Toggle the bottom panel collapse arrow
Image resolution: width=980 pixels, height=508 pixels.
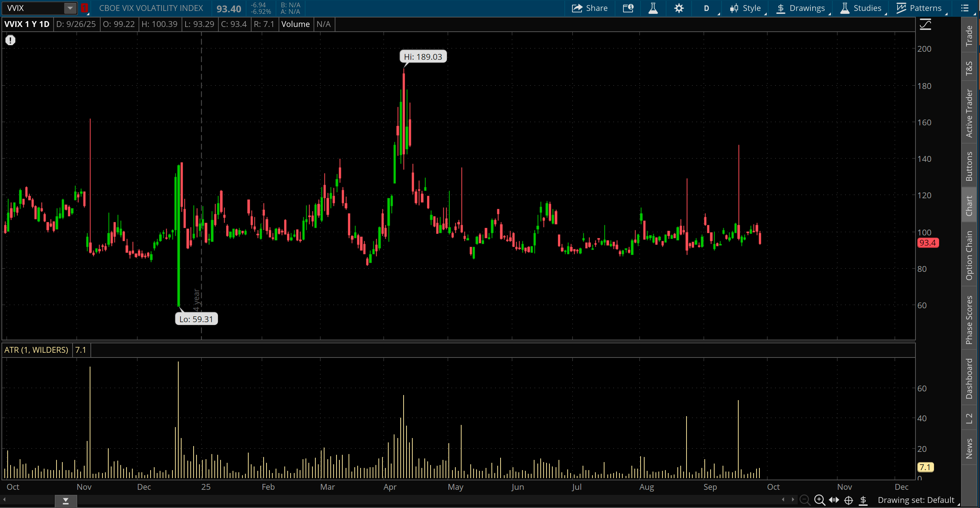(x=65, y=501)
